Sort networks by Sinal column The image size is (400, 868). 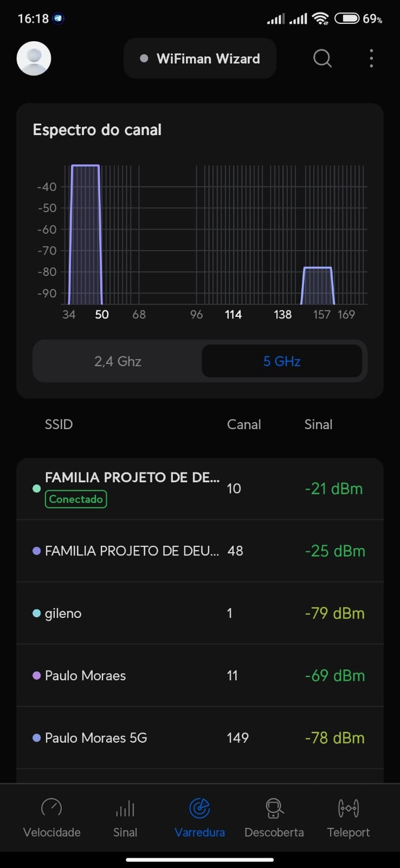[x=318, y=424]
